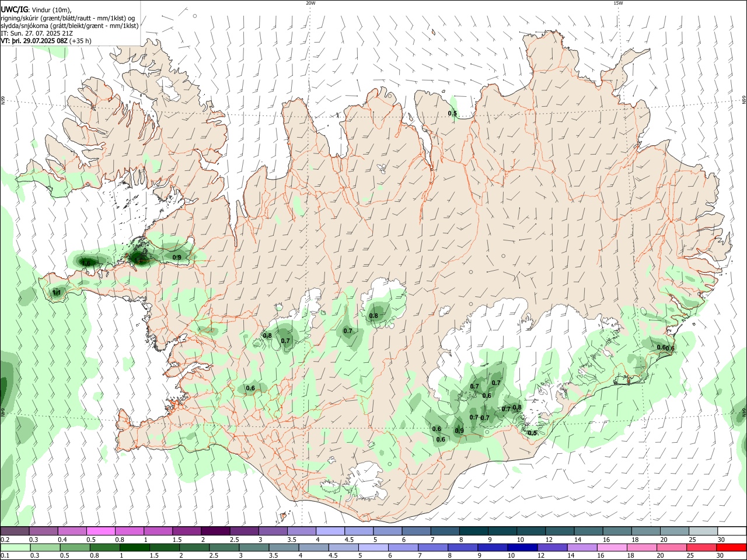Image resolution: width=747 pixels, height=560 pixels.
Task: Pick the 3 swatch in the rain scale
Action: [254, 548]
